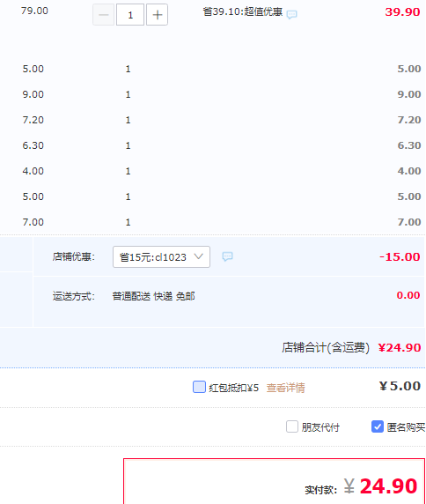Screen dimensions: 426x504
Task: Click the 实付款 ¥24.90 total
Action: [x=381, y=486]
